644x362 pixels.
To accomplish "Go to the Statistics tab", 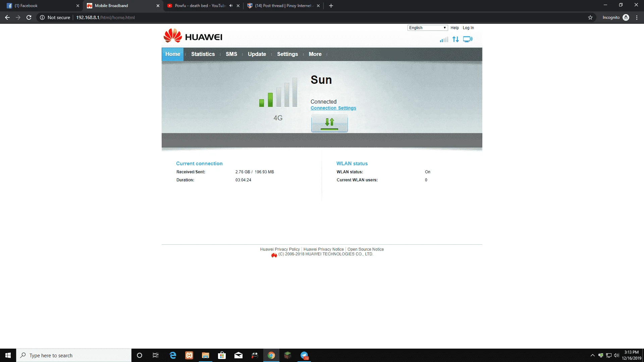I will tap(203, 54).
